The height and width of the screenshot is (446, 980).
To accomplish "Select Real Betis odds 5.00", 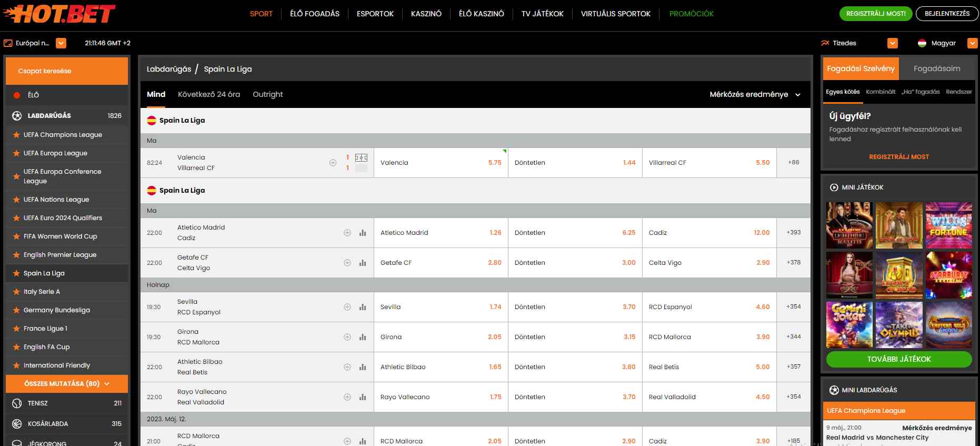I will coord(709,367).
